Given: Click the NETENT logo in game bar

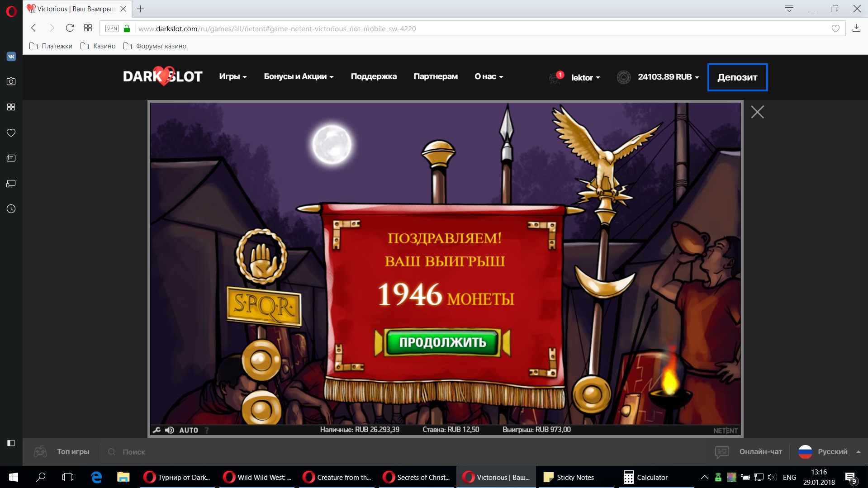Looking at the screenshot, I should click(x=726, y=431).
